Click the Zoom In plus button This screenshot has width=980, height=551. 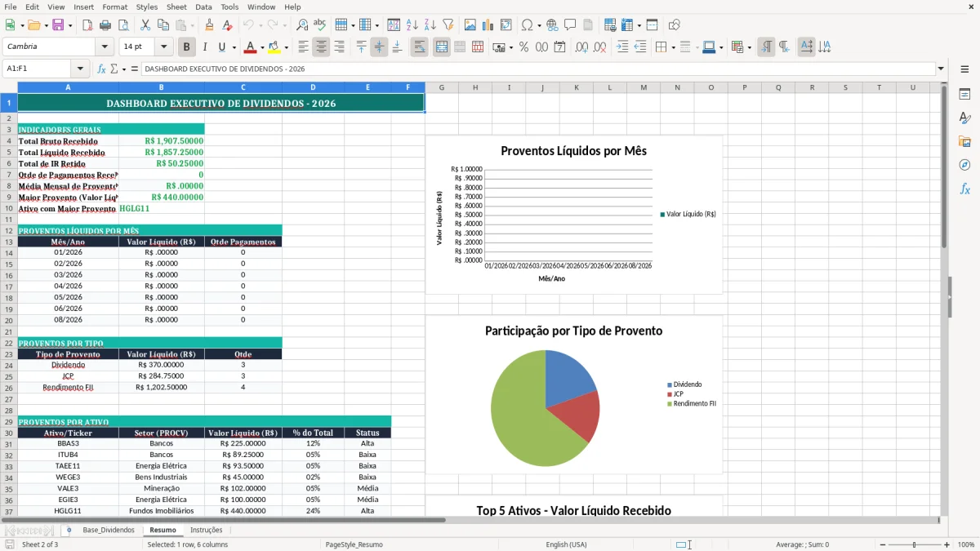point(947,544)
